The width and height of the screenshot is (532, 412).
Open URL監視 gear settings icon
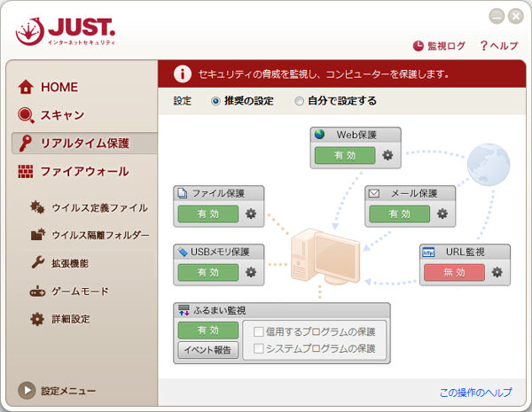pyautogui.click(x=497, y=272)
